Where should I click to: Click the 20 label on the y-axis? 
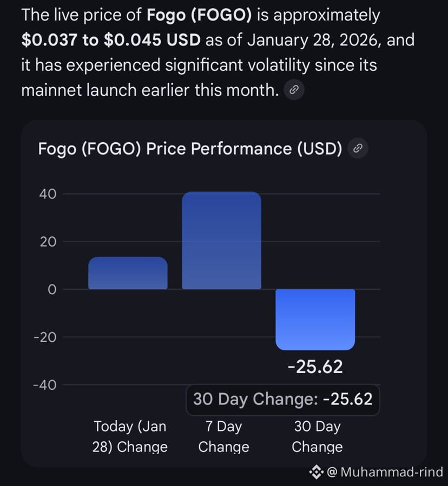[x=48, y=242]
